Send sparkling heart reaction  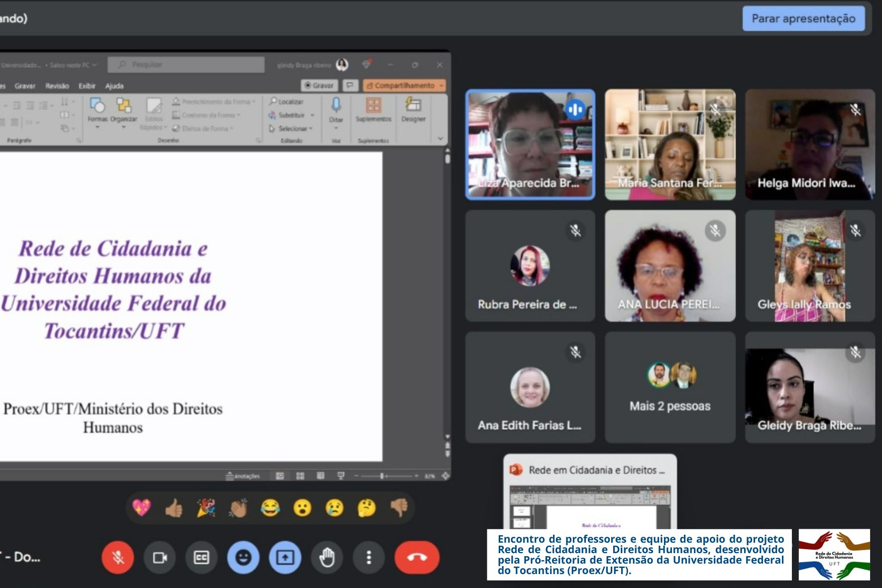tap(142, 508)
